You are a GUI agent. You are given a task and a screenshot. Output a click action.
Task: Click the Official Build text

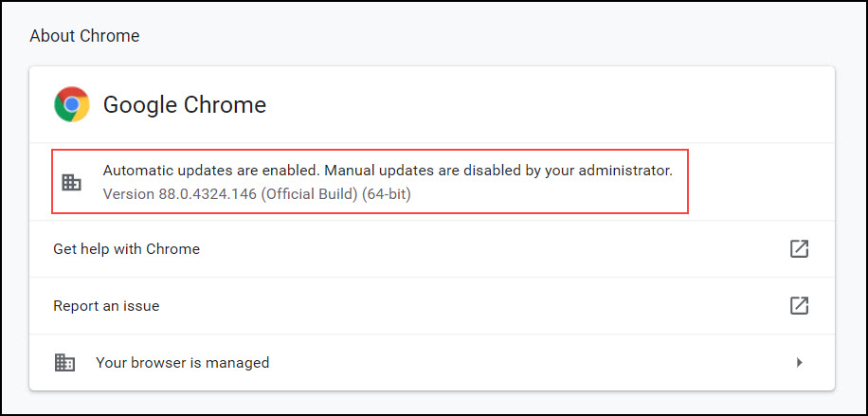[x=309, y=194]
